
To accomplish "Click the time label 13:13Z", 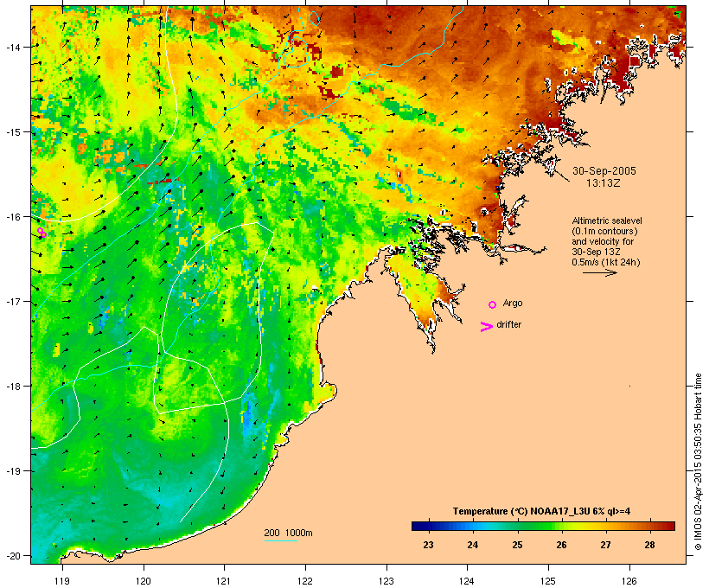I will (x=604, y=183).
